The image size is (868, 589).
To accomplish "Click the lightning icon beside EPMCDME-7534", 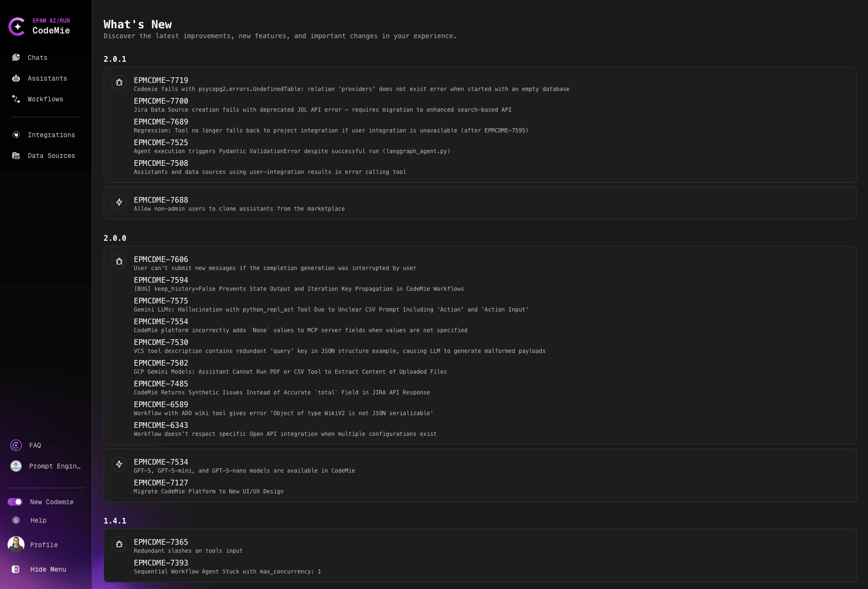I will click(119, 464).
